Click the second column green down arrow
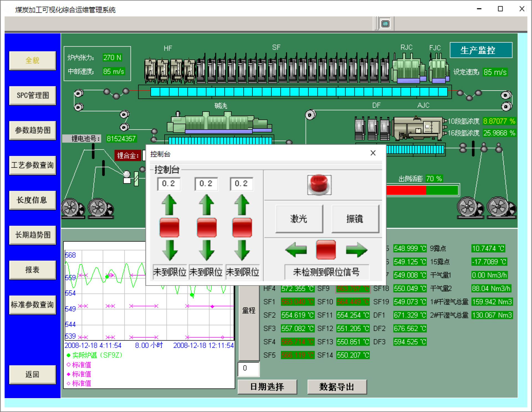This screenshot has width=532, height=412. click(x=206, y=250)
